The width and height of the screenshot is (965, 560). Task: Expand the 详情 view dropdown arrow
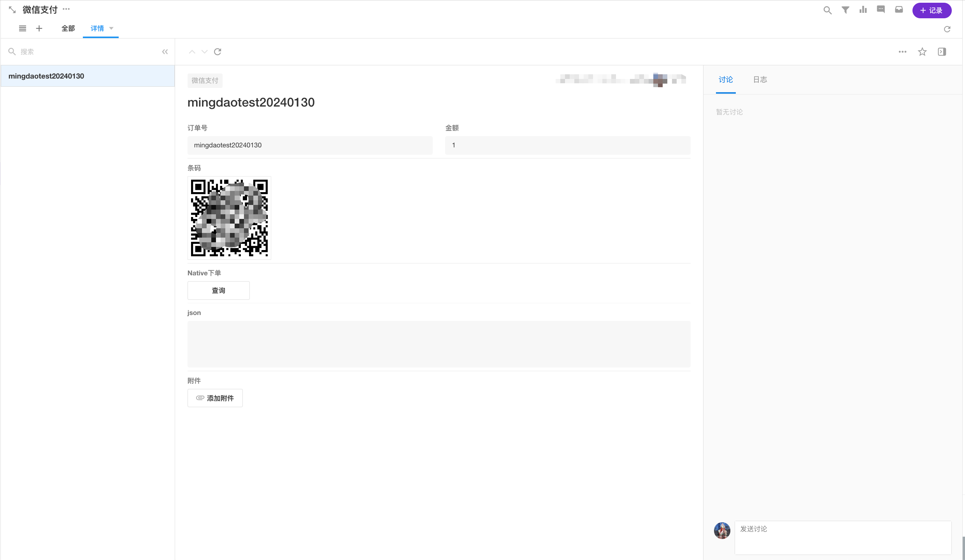click(x=111, y=28)
